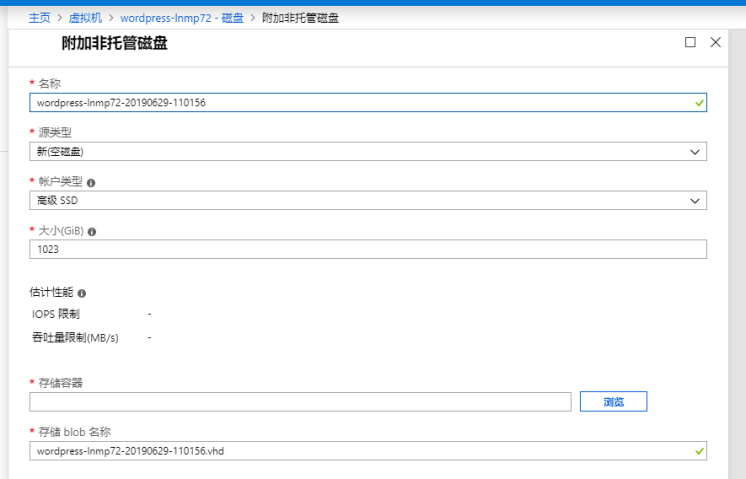Go to 主页 in the breadcrumb
Image resolution: width=746 pixels, height=479 pixels.
pos(40,18)
